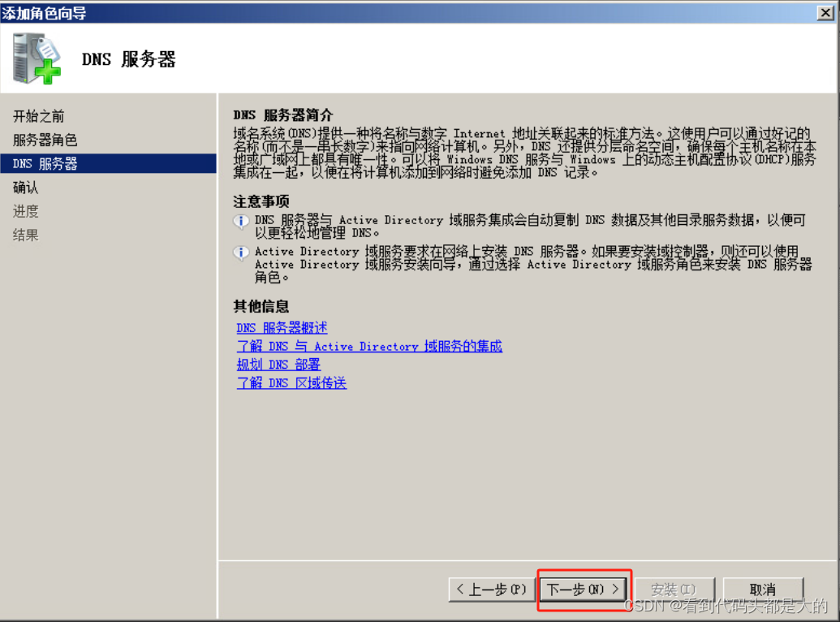This screenshot has height=622, width=840.
Task: Click the 添加角色向导 title bar text
Action: [44, 13]
